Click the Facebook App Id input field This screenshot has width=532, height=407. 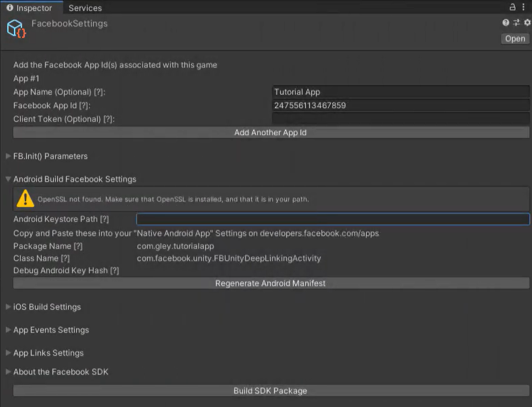pos(401,105)
